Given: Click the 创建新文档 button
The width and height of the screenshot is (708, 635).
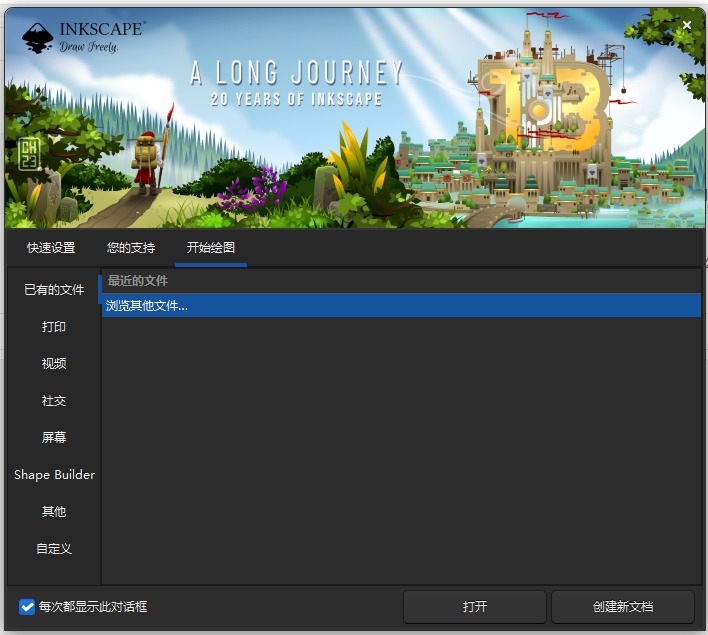Looking at the screenshot, I should pyautogui.click(x=623, y=607).
